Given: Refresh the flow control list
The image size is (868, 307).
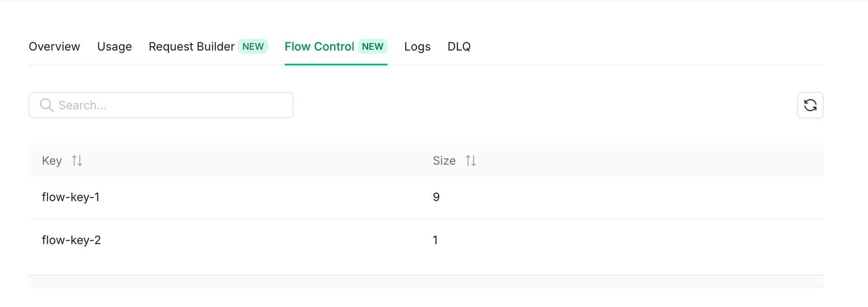Looking at the screenshot, I should (810, 105).
